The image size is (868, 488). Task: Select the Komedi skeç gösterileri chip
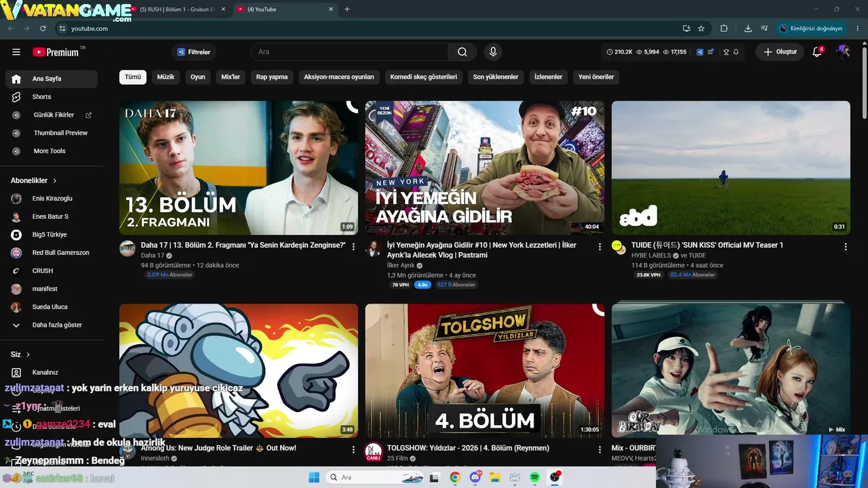[424, 77]
